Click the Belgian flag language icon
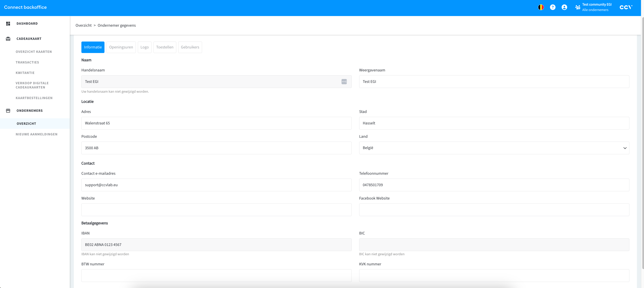Screen dimensions: 644x288 click(x=541, y=7)
